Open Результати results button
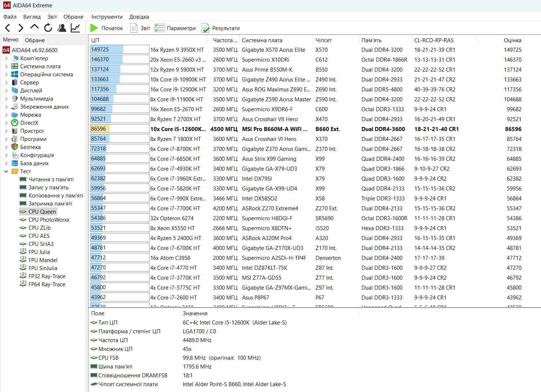Viewport: 541px width, 392px height. tap(220, 28)
